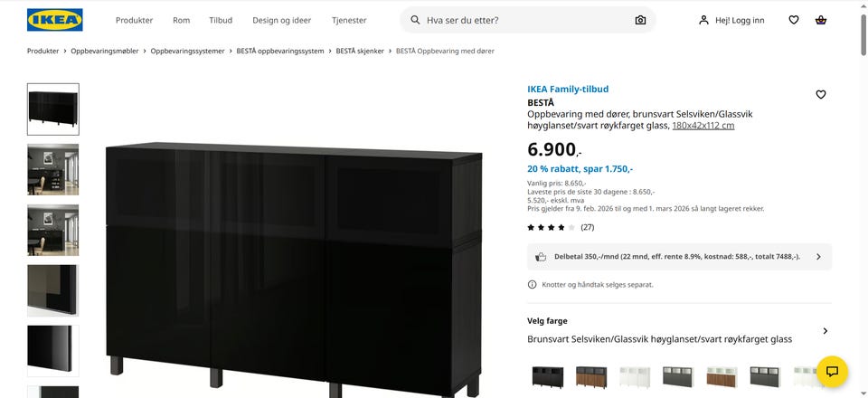
Task: Select the white cabinet color variant
Action: (x=635, y=376)
